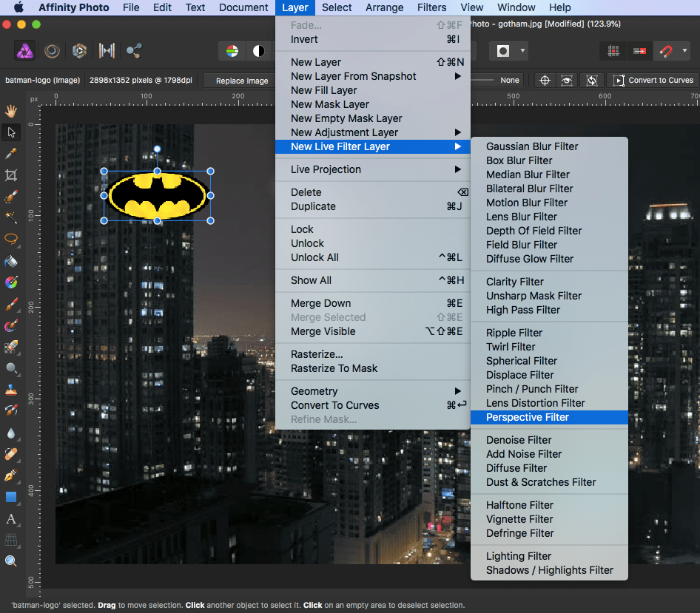This screenshot has height=613, width=700.
Task: Choose the Freehand Selection lasso tool
Action: [x=11, y=239]
